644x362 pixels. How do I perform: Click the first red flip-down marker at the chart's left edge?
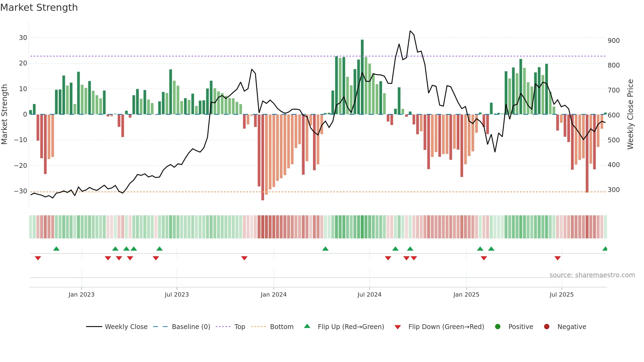coord(38,258)
